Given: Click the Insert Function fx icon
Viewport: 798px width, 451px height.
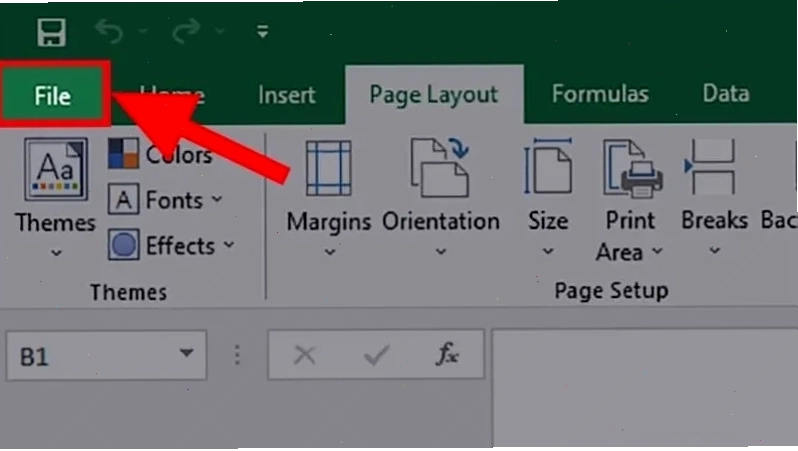Looking at the screenshot, I should [447, 354].
